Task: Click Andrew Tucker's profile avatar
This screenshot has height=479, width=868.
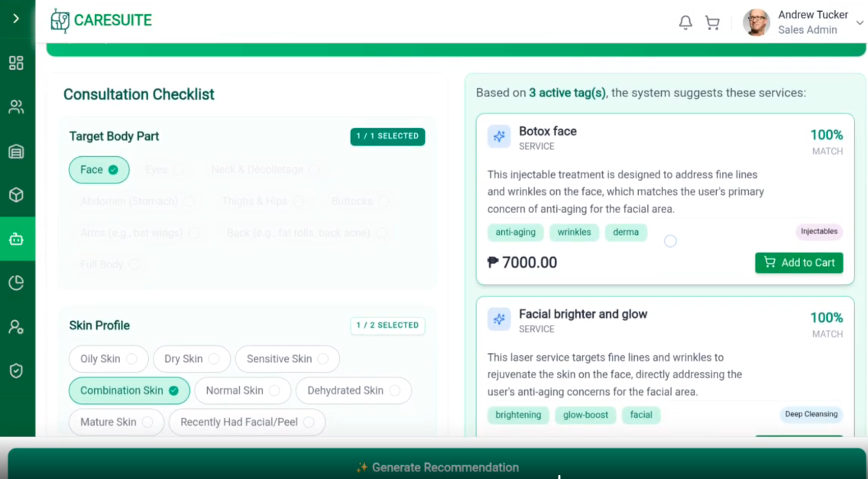Action: tap(756, 22)
